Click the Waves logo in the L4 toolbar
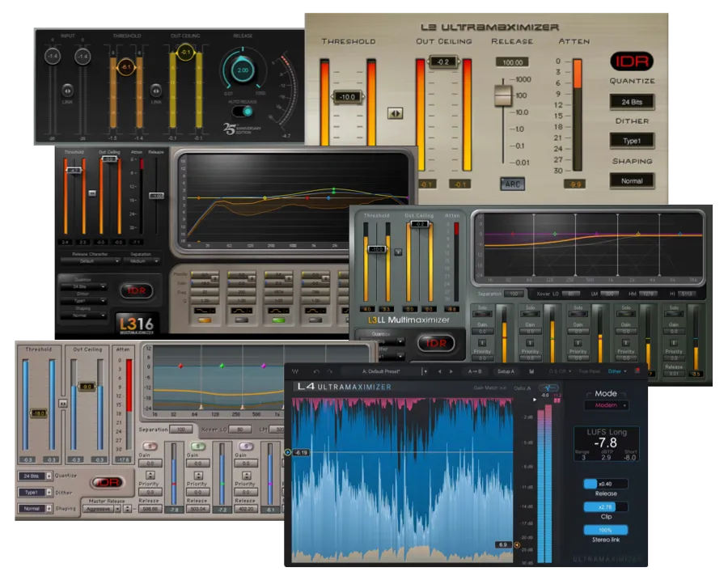The height and width of the screenshot is (580, 728). [295, 371]
